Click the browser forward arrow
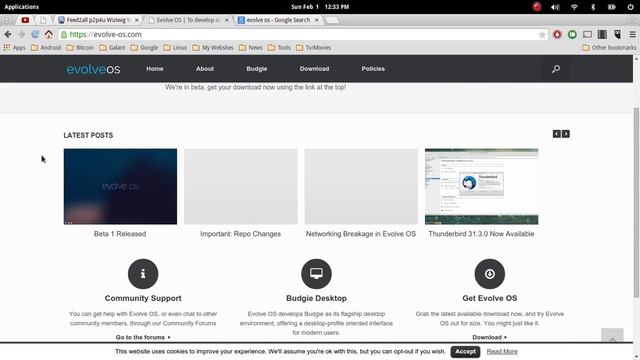640x360 pixels. pos(22,34)
